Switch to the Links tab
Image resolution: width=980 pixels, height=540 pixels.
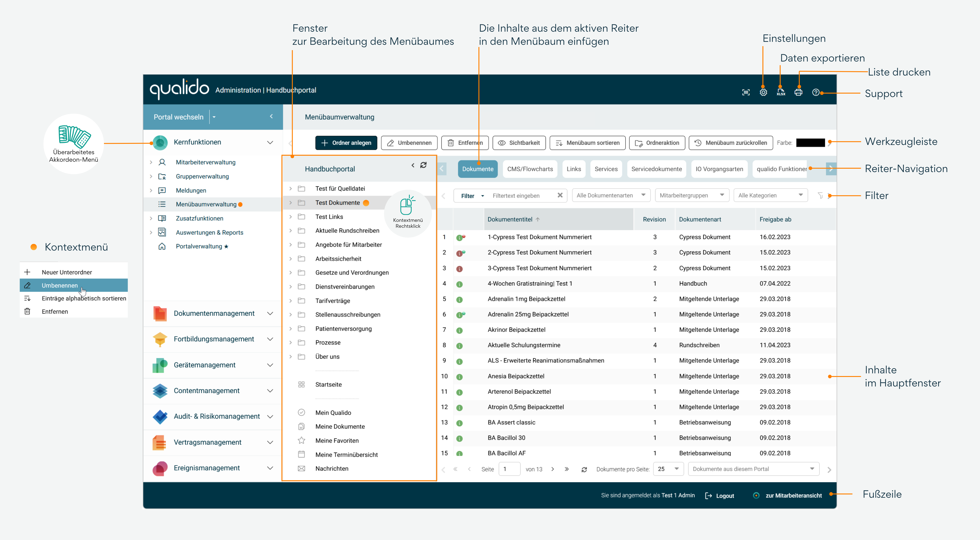tap(574, 169)
